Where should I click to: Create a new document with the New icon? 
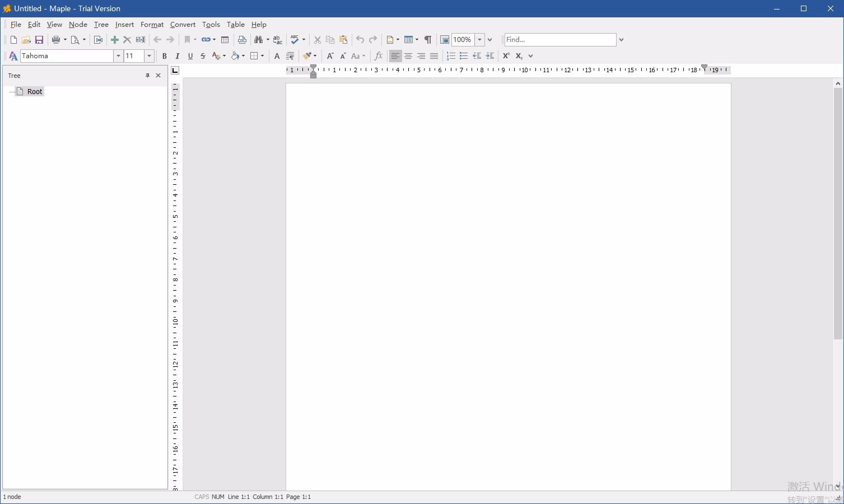pos(13,40)
